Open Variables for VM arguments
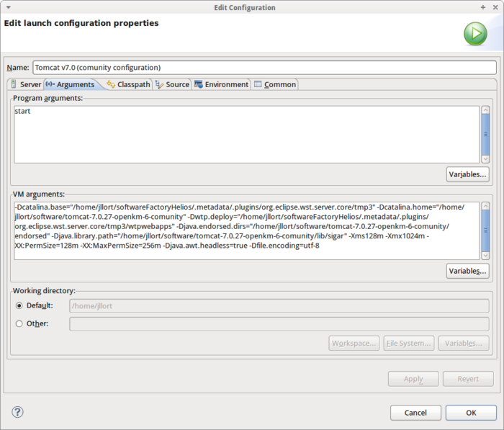Screen dimensions: 504x430 (x=467, y=271)
